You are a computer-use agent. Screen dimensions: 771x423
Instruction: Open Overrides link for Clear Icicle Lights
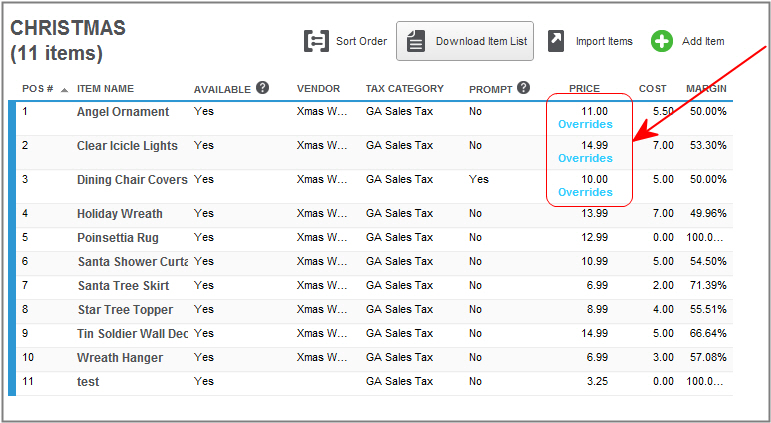point(585,158)
